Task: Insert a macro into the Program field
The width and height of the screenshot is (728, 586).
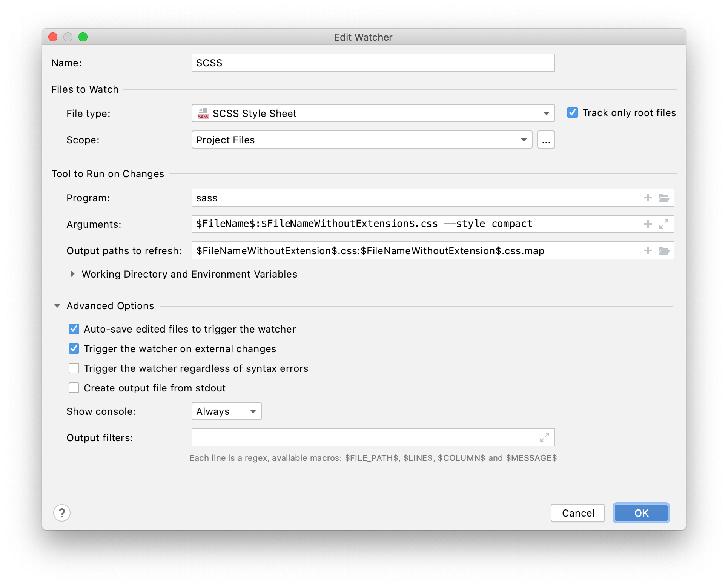Action: pyautogui.click(x=648, y=198)
